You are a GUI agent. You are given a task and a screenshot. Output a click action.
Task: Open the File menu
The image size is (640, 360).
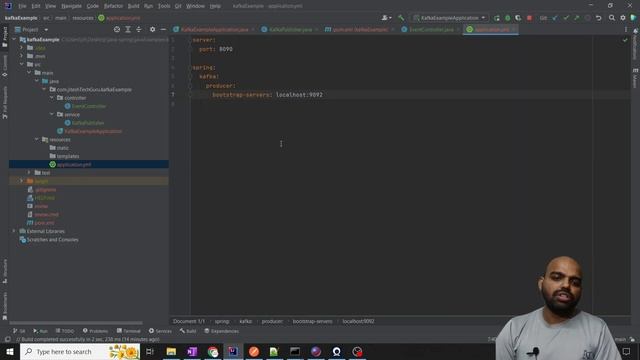tap(22, 6)
